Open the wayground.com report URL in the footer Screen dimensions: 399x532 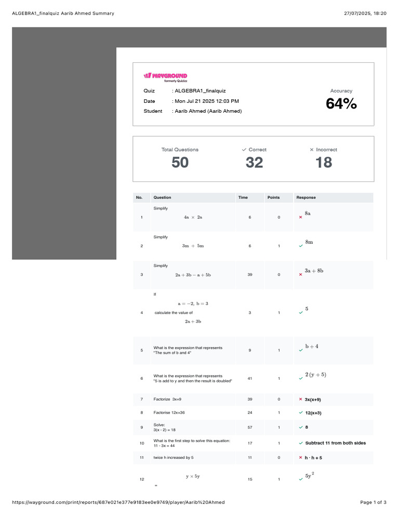tap(118, 502)
